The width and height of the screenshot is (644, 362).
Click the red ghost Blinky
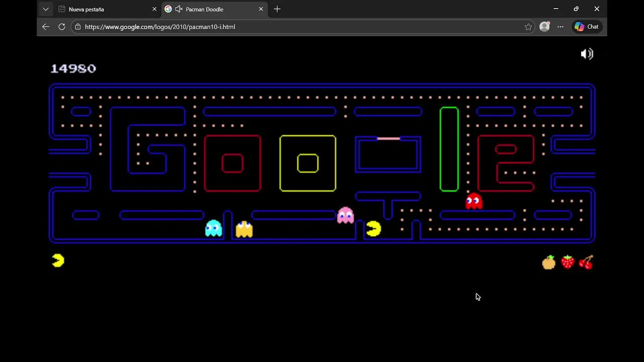pyautogui.click(x=474, y=202)
